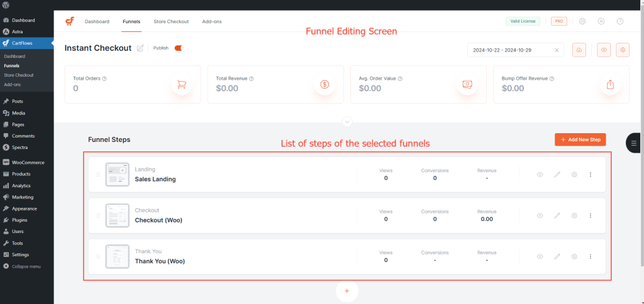
Task: Click Collapse menu in the sidebar
Action: point(26,266)
